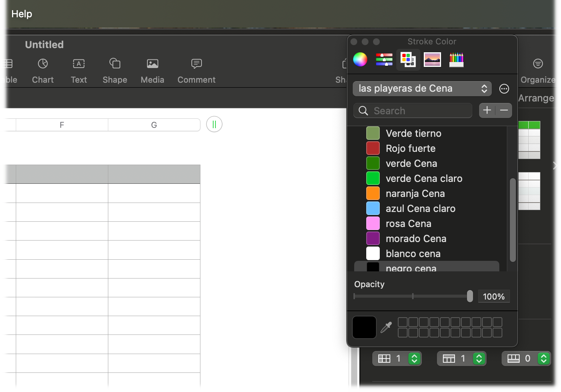The image size is (561, 392).
Task: Select the image palettes tab
Action: [432, 59]
